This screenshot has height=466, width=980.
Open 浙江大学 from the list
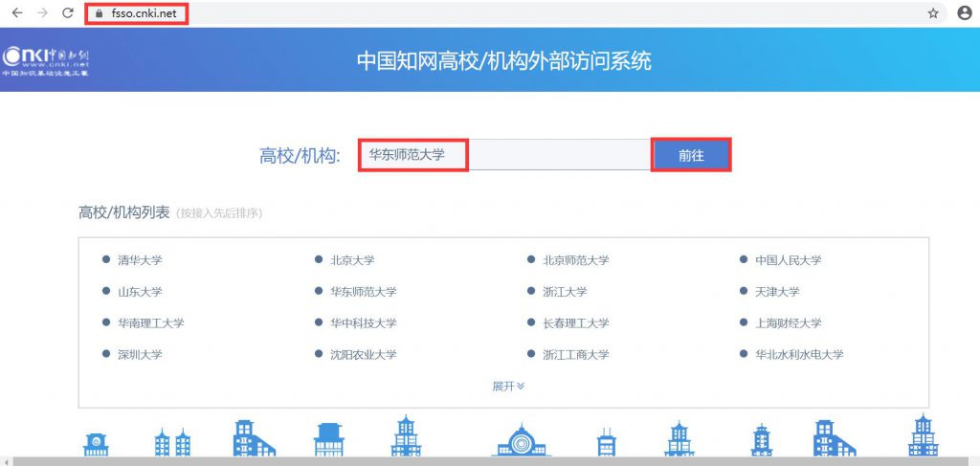[x=565, y=292]
